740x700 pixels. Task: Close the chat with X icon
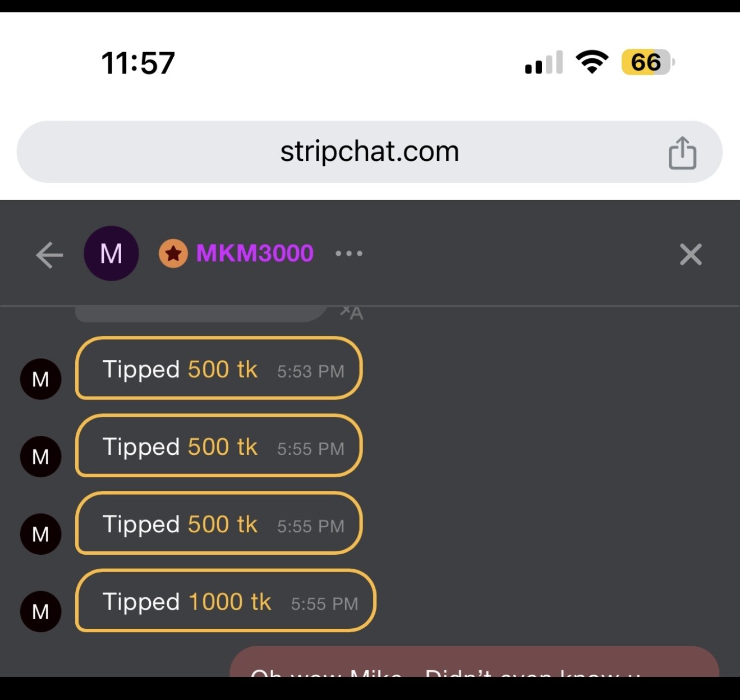pyautogui.click(x=691, y=255)
